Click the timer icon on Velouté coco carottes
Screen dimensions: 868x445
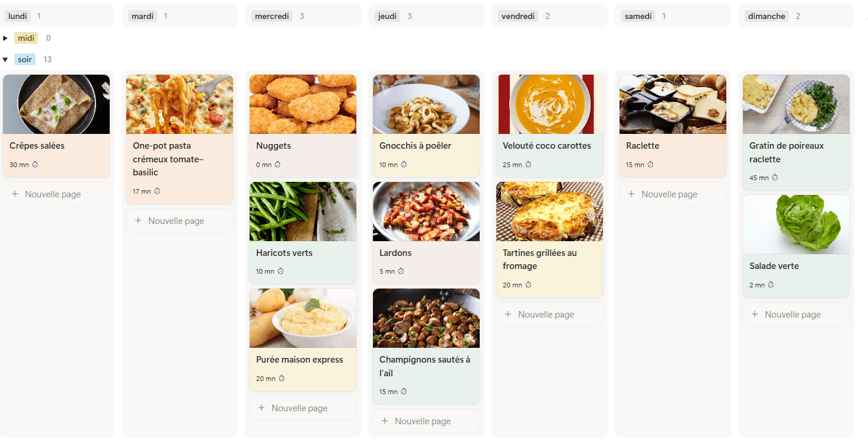click(x=528, y=165)
